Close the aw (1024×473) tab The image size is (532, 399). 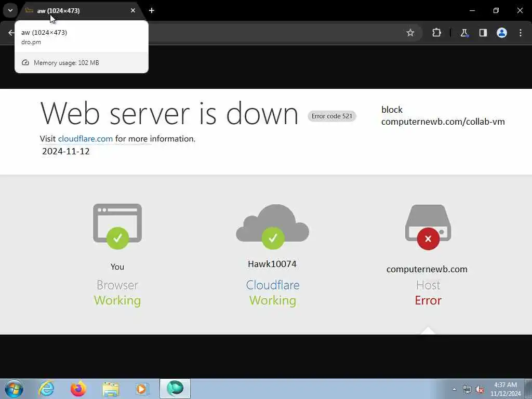click(x=133, y=10)
